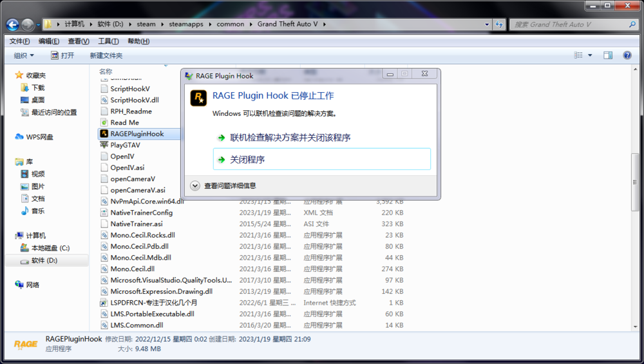Open the 工具(T) menu
644x364 pixels.
point(108,41)
